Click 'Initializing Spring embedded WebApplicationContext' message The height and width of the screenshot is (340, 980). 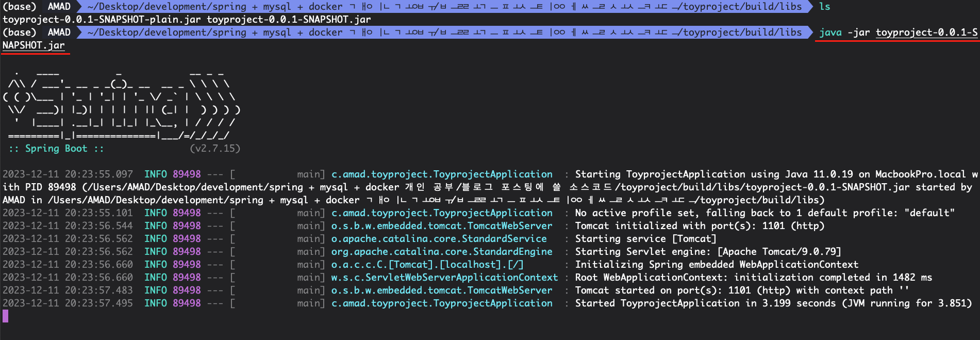point(717,265)
